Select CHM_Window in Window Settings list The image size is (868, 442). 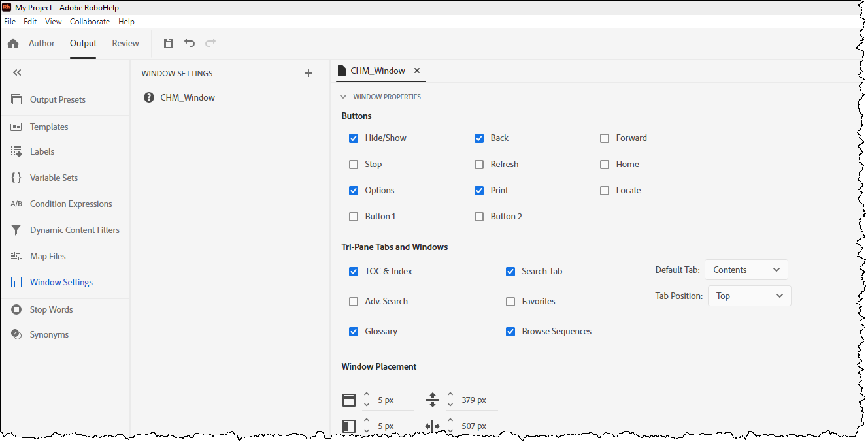(x=188, y=97)
